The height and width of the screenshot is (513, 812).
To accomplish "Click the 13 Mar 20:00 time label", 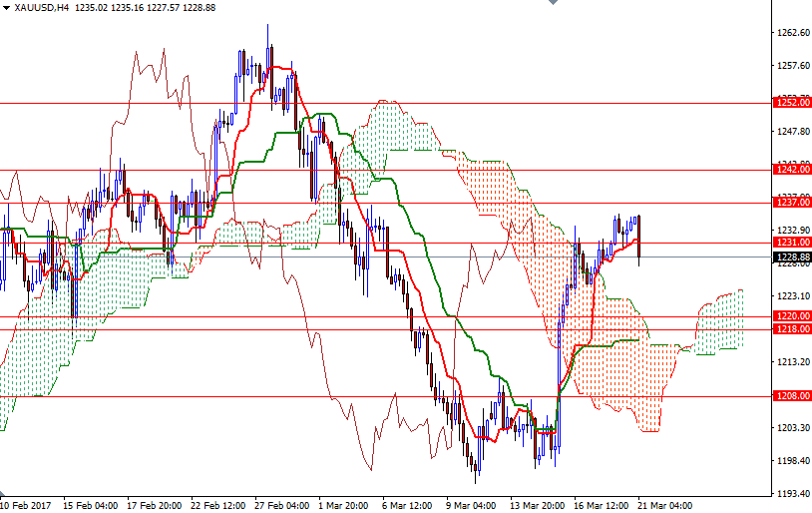I will point(537,506).
